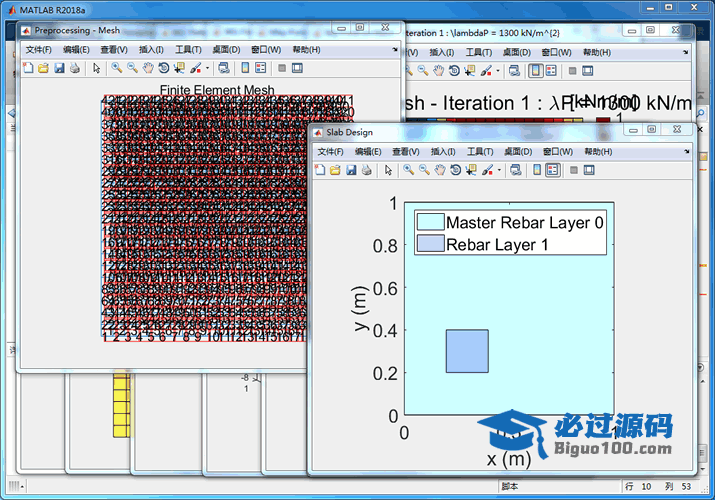Choose Rotate 3D tool in Slab Design toolbar

pyautogui.click(x=455, y=170)
